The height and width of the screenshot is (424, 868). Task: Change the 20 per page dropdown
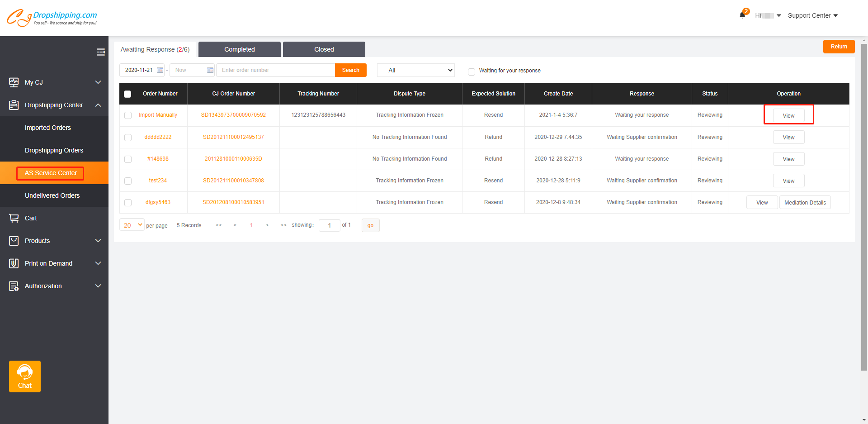tap(132, 225)
